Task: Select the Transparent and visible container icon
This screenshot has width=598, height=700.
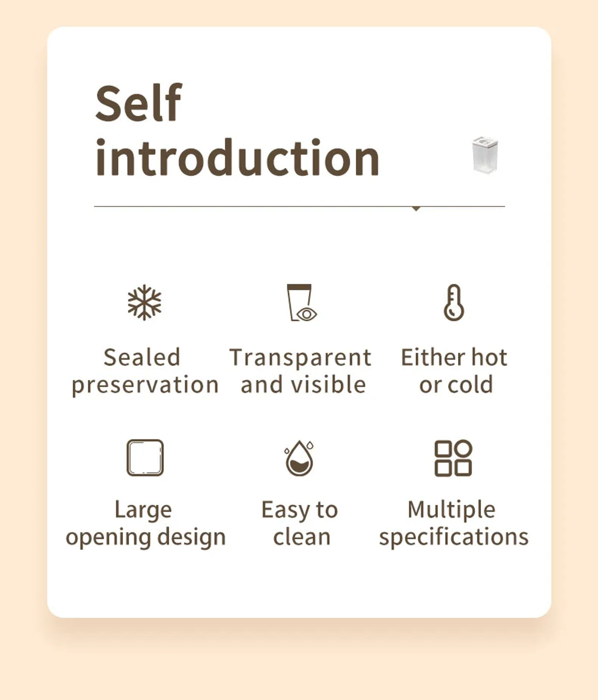Action: point(302,302)
